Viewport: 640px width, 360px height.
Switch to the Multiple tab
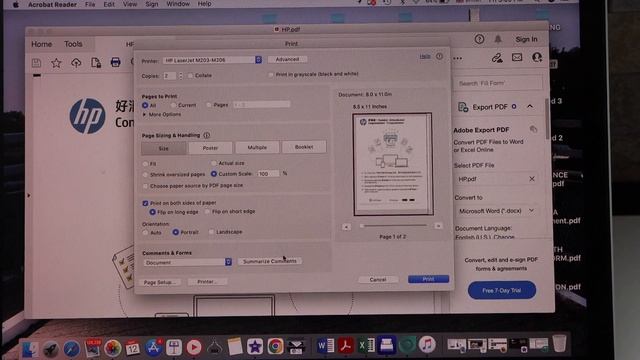pos(257,147)
